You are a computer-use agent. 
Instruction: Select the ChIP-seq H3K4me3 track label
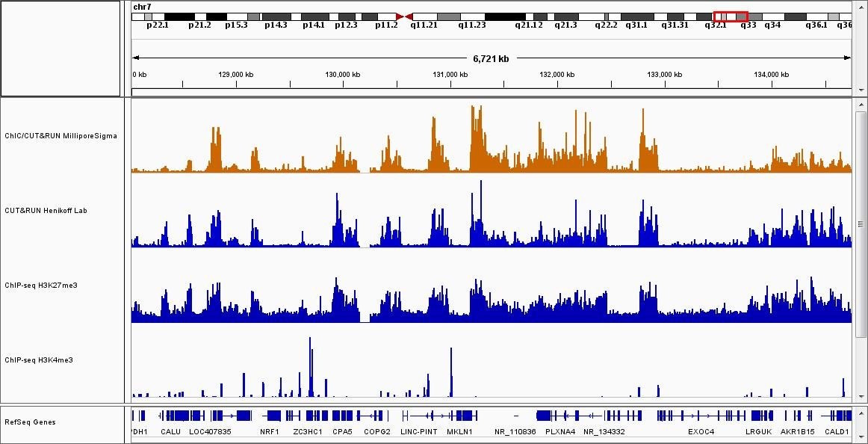tap(39, 360)
